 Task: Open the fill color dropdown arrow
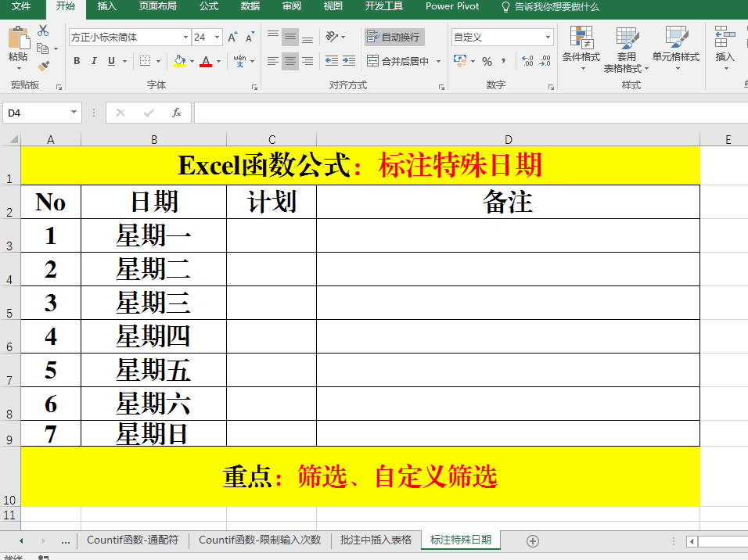coord(191,60)
